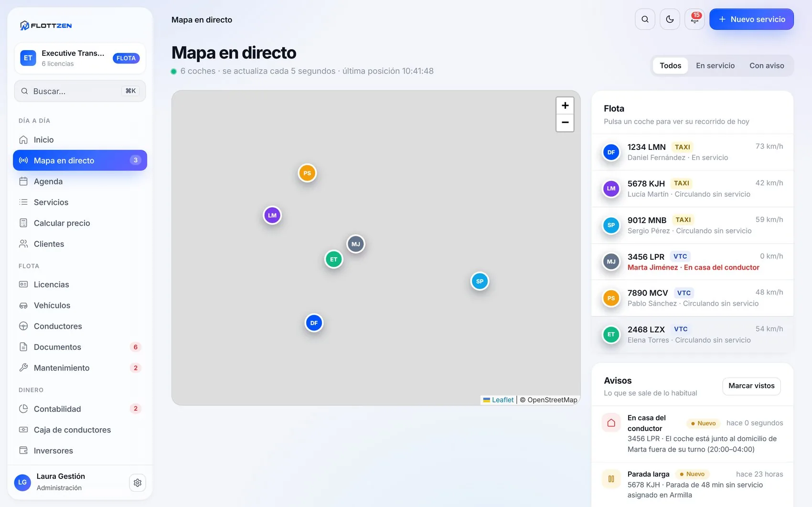812x507 pixels.
Task: Go to Servicios in sidebar
Action: point(80,202)
